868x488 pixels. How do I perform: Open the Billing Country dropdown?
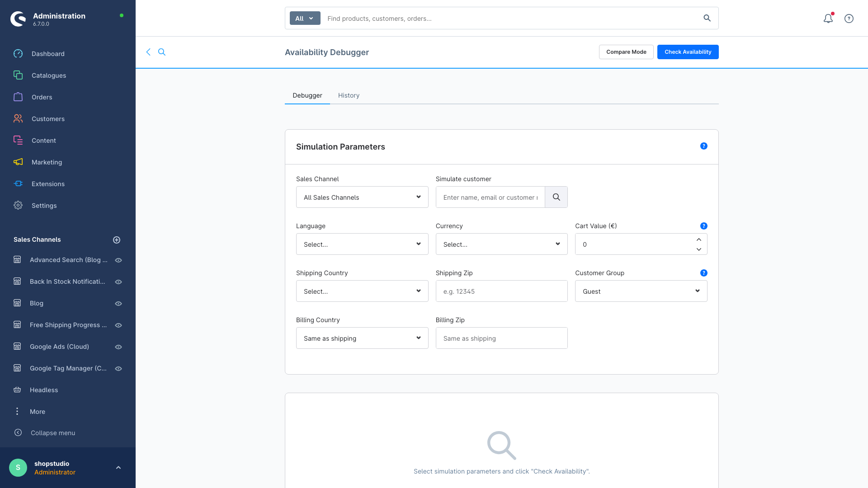[362, 338]
